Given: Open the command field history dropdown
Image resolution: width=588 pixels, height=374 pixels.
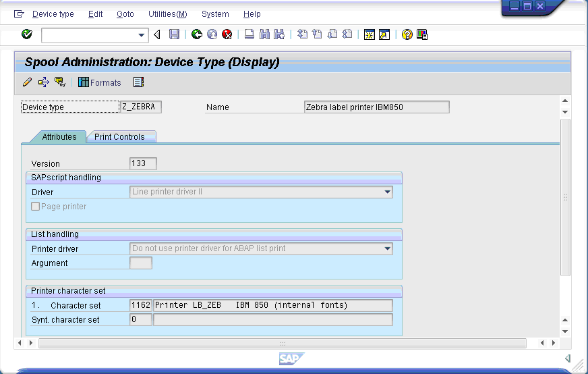Looking at the screenshot, I should [x=142, y=34].
